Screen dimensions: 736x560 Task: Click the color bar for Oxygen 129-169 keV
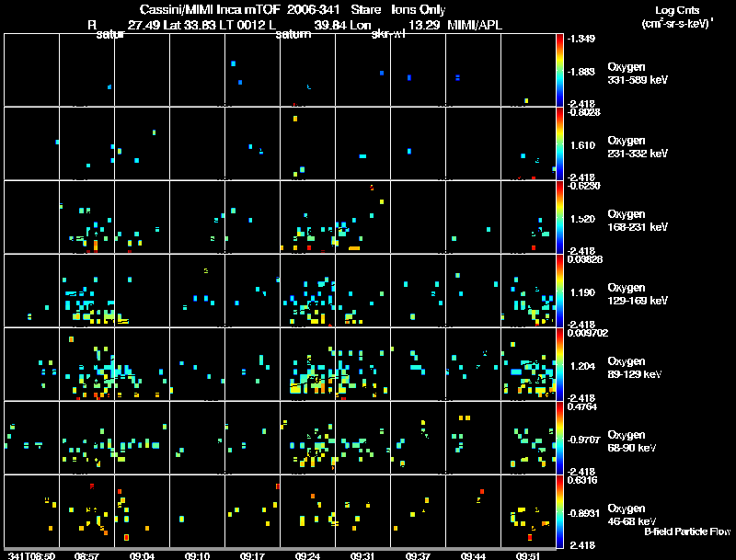pos(559,291)
